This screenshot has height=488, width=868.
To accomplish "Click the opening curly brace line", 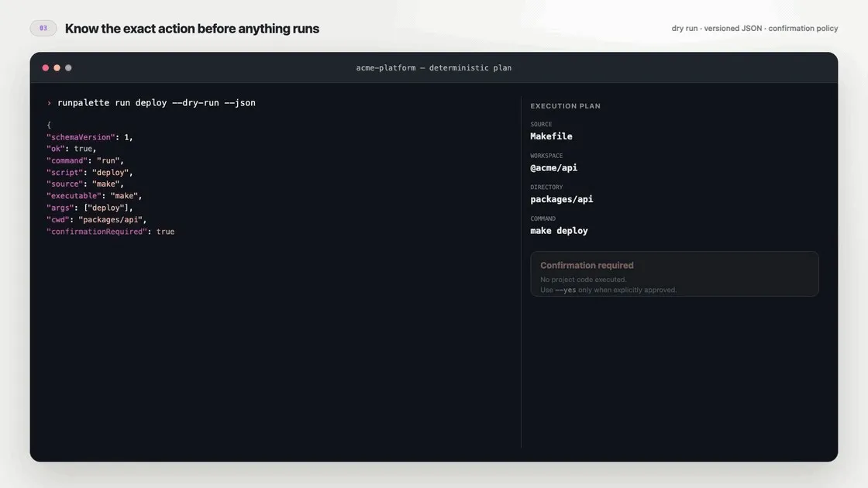I will click(49, 125).
